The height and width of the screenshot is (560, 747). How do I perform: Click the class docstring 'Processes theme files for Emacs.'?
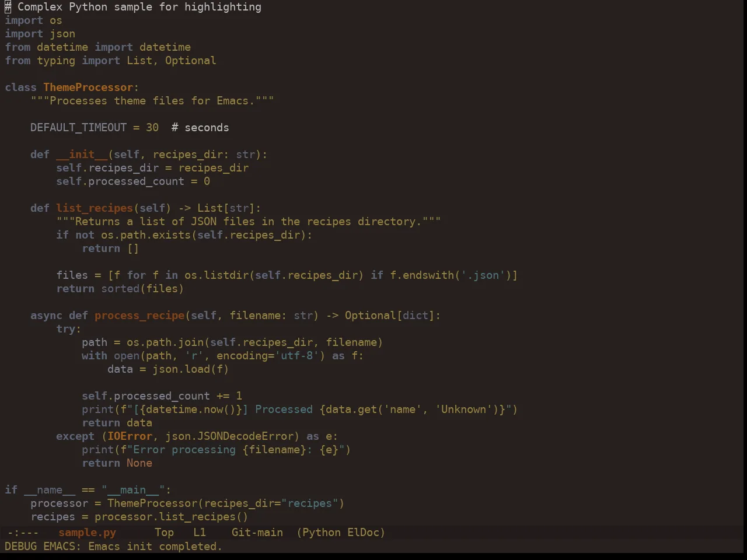coord(152,101)
